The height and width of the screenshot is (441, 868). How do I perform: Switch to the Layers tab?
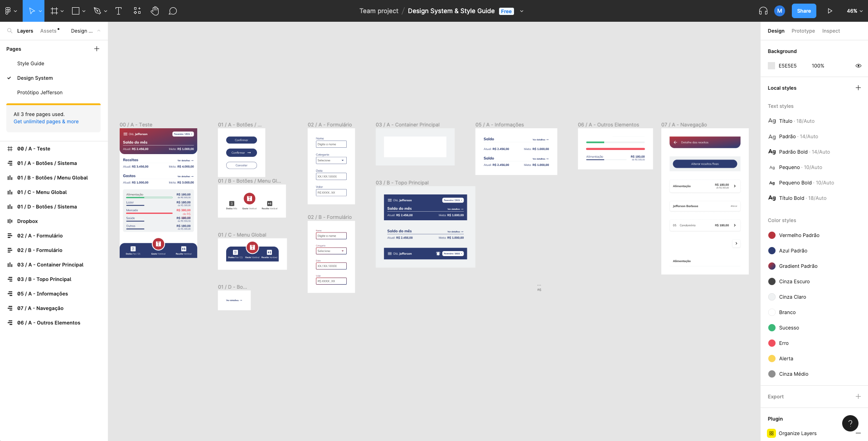click(25, 31)
